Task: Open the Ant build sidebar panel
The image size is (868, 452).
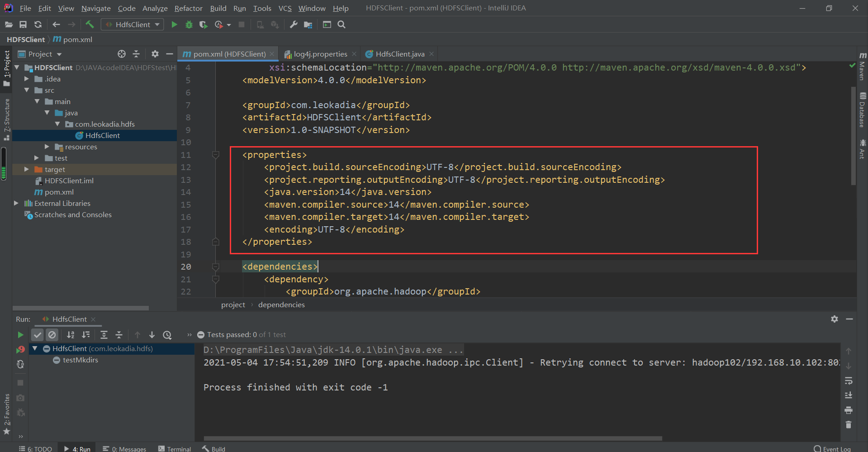Action: [x=862, y=149]
